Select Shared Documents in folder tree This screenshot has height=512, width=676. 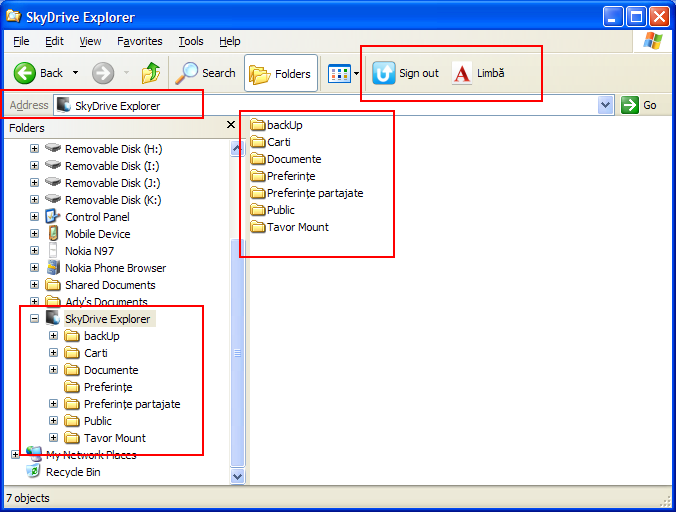click(x=110, y=285)
